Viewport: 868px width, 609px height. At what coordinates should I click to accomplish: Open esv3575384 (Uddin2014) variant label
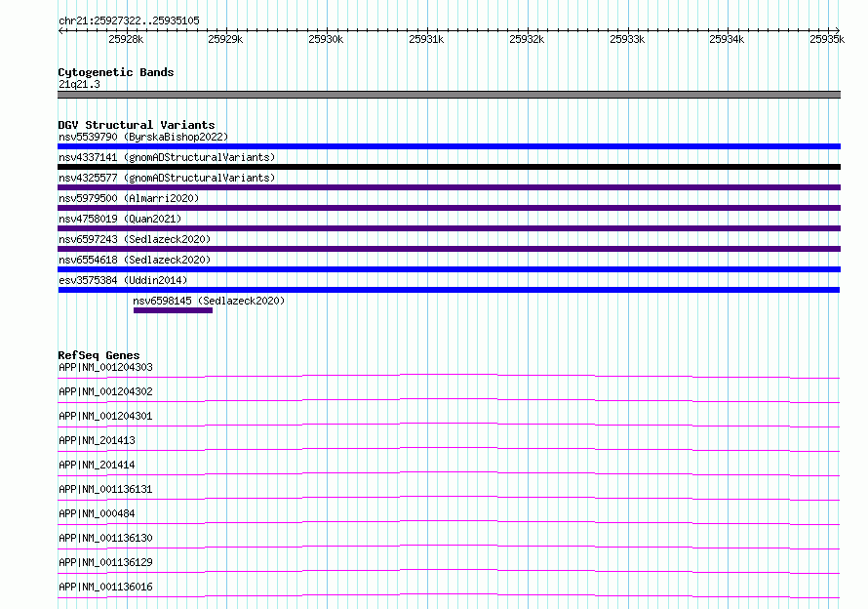pyautogui.click(x=123, y=280)
